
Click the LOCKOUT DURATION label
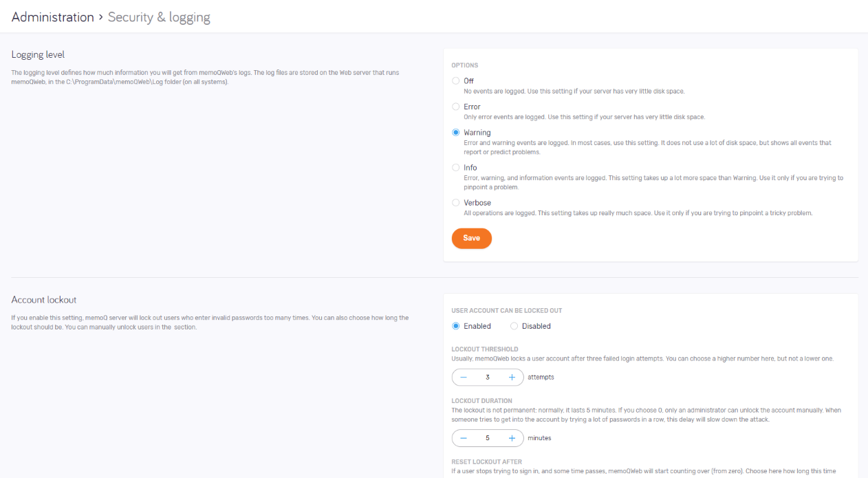(481, 401)
